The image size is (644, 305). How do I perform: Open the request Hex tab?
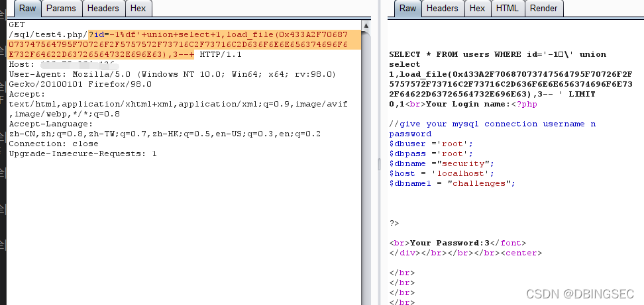[138, 8]
